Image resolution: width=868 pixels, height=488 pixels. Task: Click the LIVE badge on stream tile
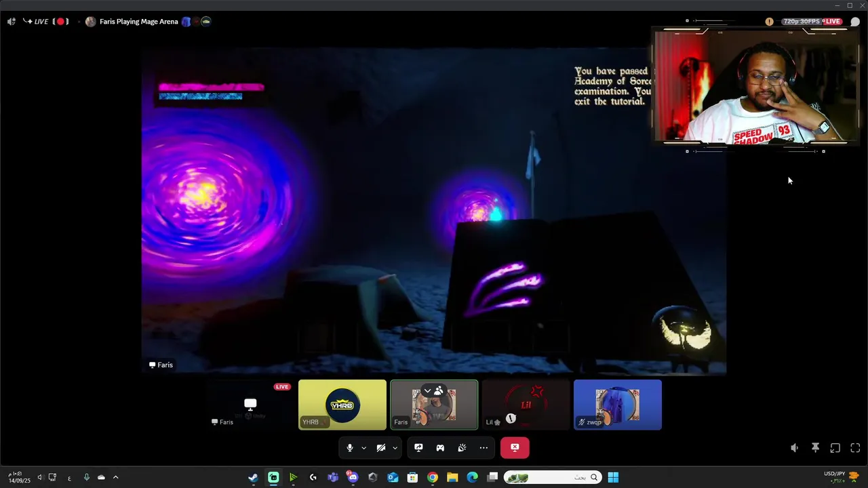tap(282, 387)
